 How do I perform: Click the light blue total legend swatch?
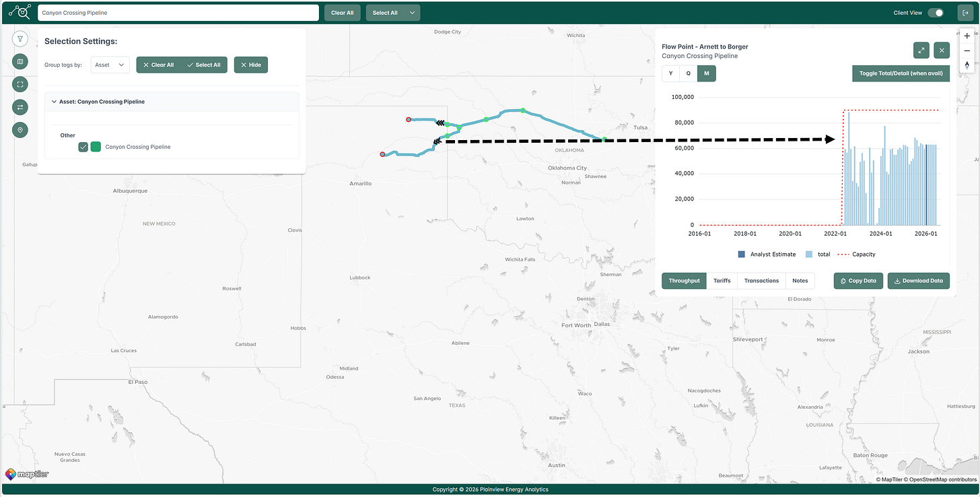point(809,255)
